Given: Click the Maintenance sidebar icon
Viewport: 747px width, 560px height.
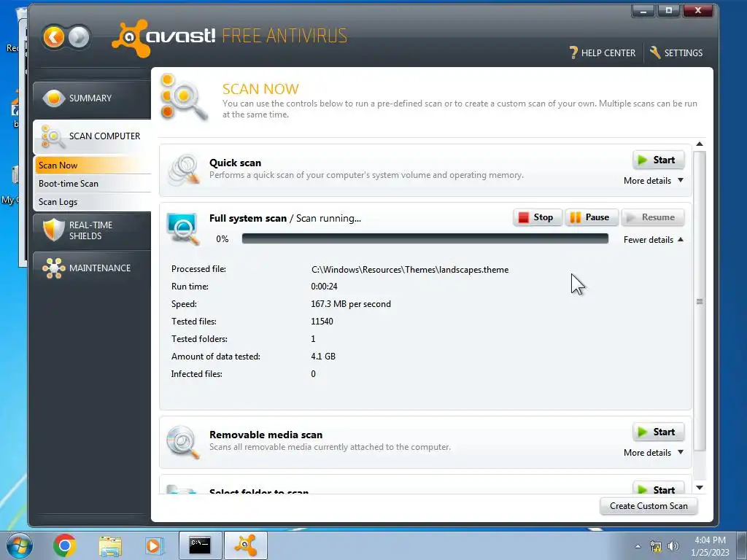Looking at the screenshot, I should (53, 268).
